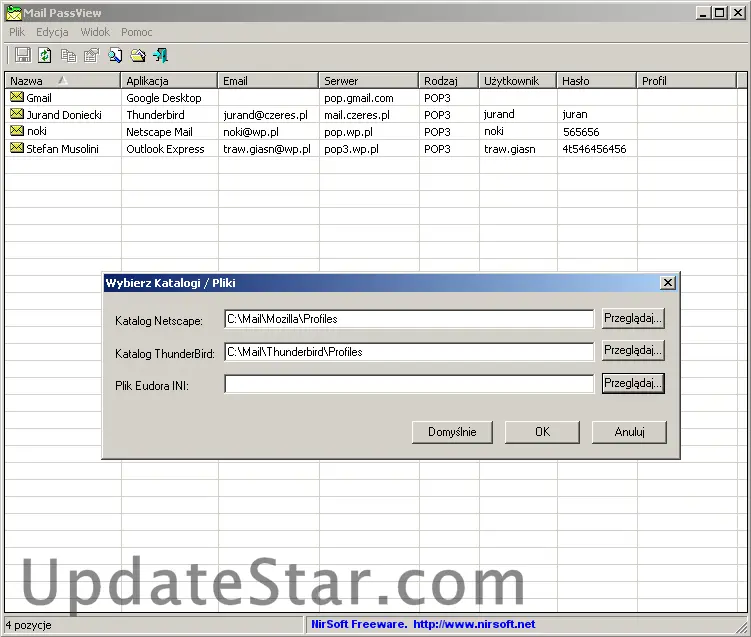Click the mail.czeres.pl server cell
Screen dimensions: 751x637
pyautogui.click(x=357, y=115)
